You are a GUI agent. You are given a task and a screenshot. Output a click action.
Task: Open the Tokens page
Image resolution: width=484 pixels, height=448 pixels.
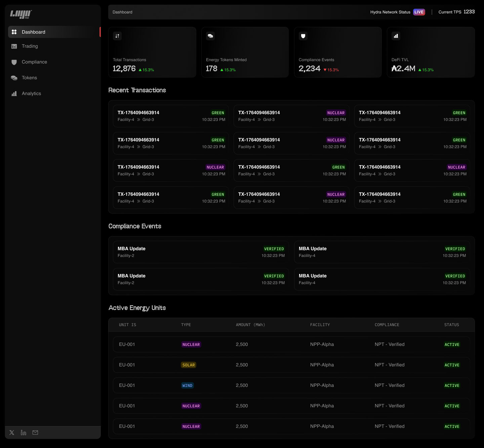pyautogui.click(x=29, y=78)
